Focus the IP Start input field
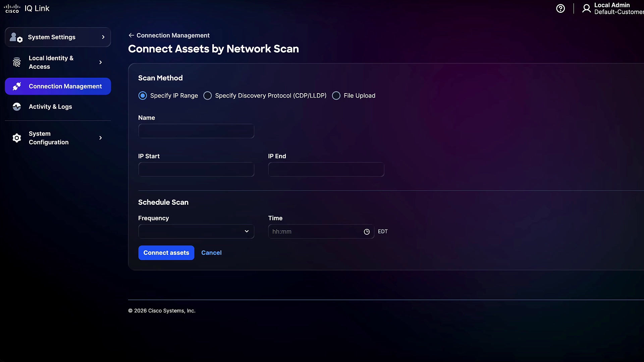644x362 pixels. (196, 170)
